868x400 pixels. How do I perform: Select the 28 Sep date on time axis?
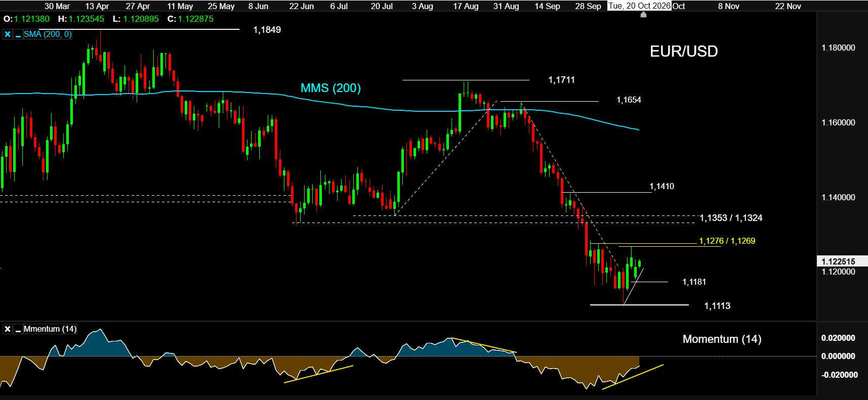tap(588, 6)
